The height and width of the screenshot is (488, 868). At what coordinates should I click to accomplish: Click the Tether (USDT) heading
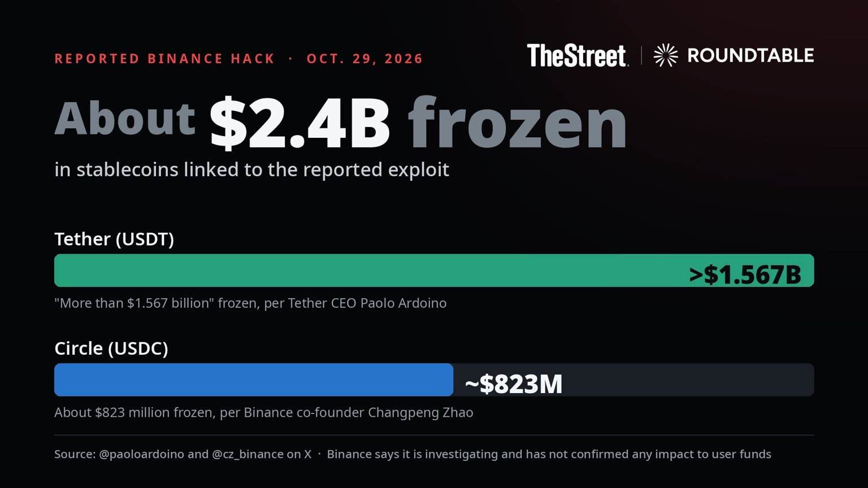click(114, 239)
